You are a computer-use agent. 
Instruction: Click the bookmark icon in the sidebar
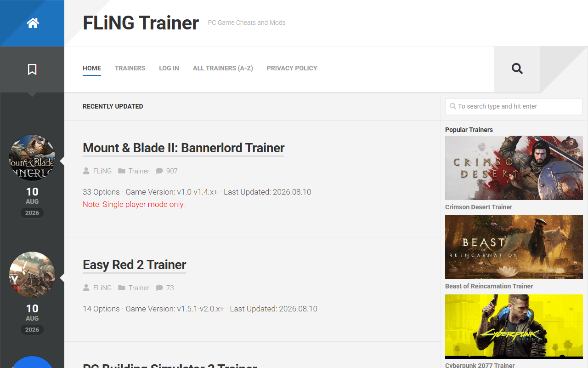tap(32, 69)
